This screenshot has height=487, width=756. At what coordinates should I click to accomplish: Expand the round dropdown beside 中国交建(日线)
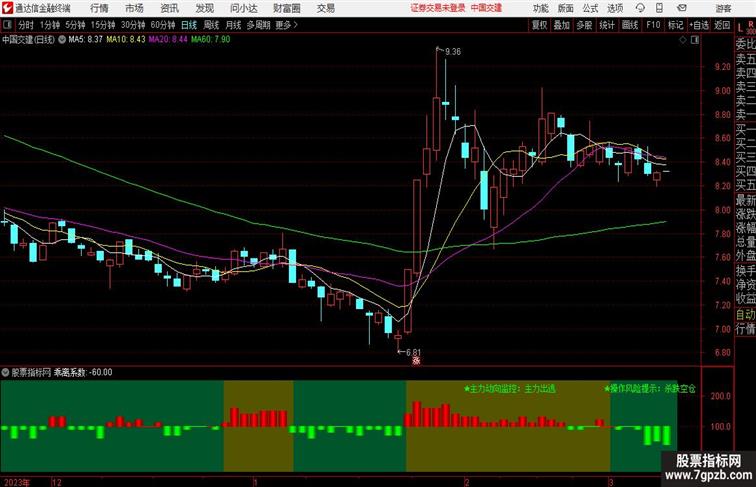point(62,40)
